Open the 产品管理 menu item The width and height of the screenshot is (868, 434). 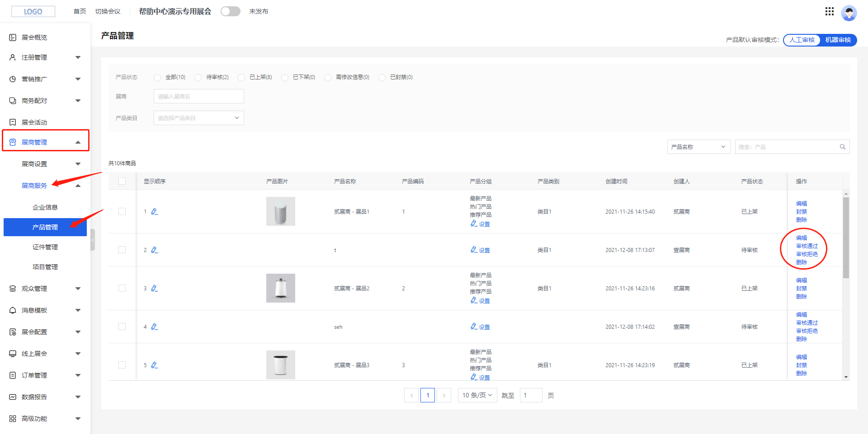click(45, 227)
